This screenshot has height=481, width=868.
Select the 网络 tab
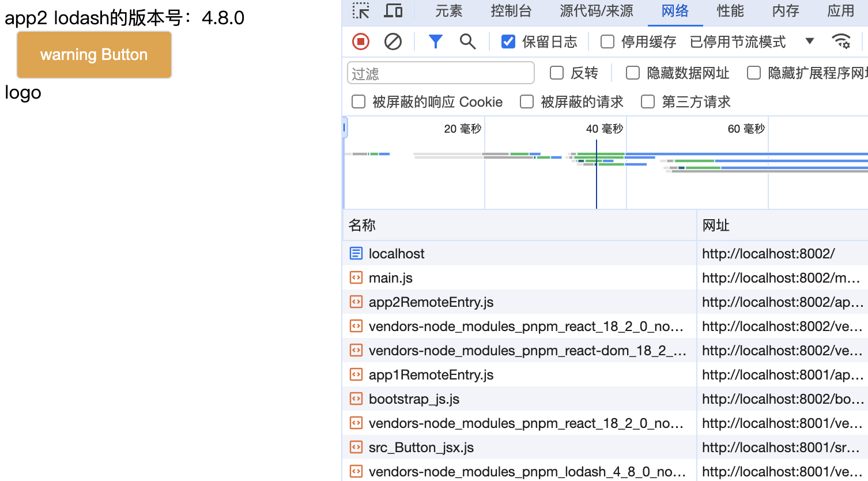pyautogui.click(x=675, y=11)
